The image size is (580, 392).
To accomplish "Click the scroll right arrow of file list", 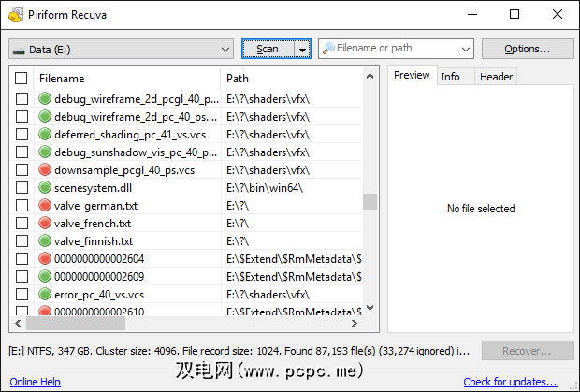I will click(x=355, y=323).
